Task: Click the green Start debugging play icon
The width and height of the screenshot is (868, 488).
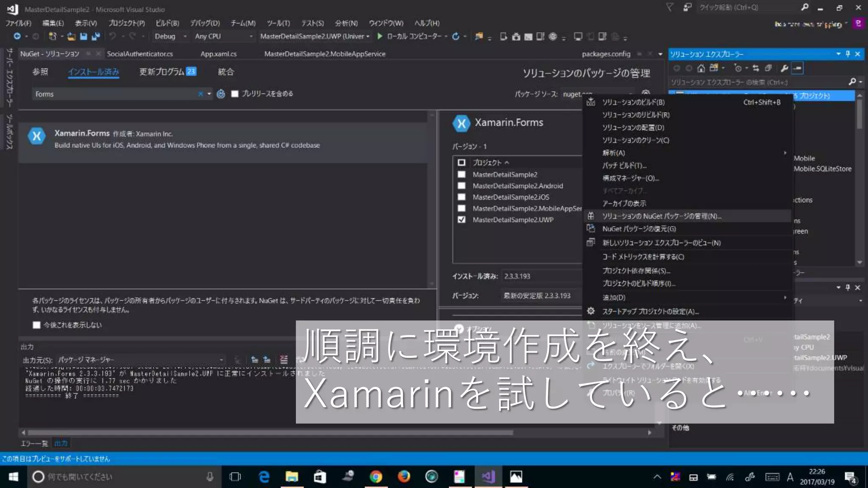Action: [x=380, y=36]
